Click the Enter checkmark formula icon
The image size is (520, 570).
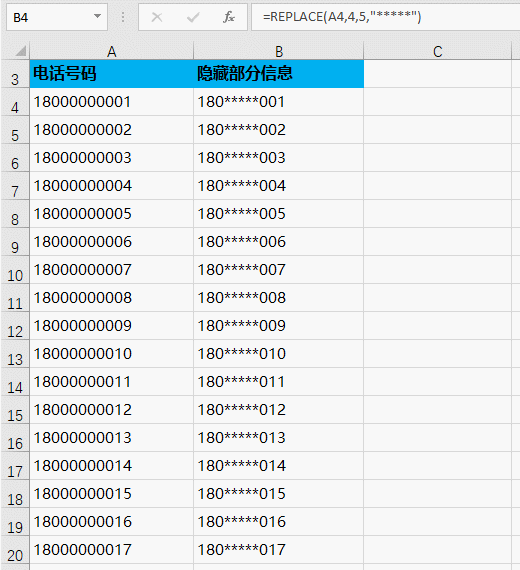(x=193, y=17)
